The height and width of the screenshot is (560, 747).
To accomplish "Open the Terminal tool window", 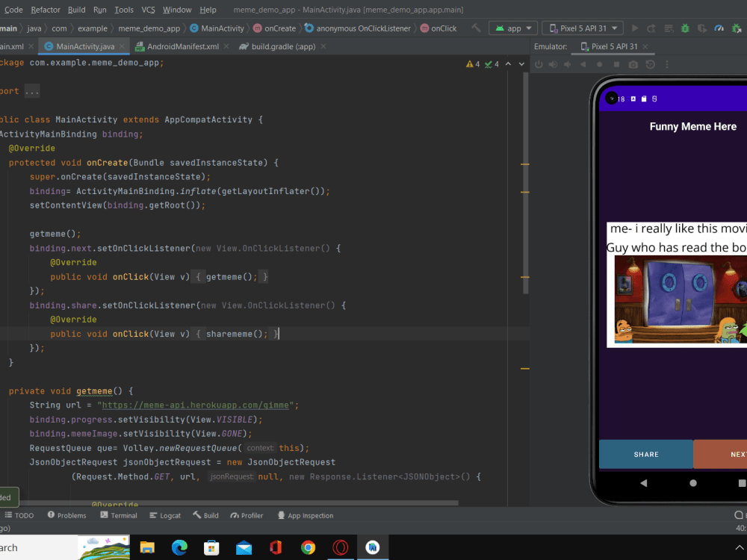I will [119, 515].
